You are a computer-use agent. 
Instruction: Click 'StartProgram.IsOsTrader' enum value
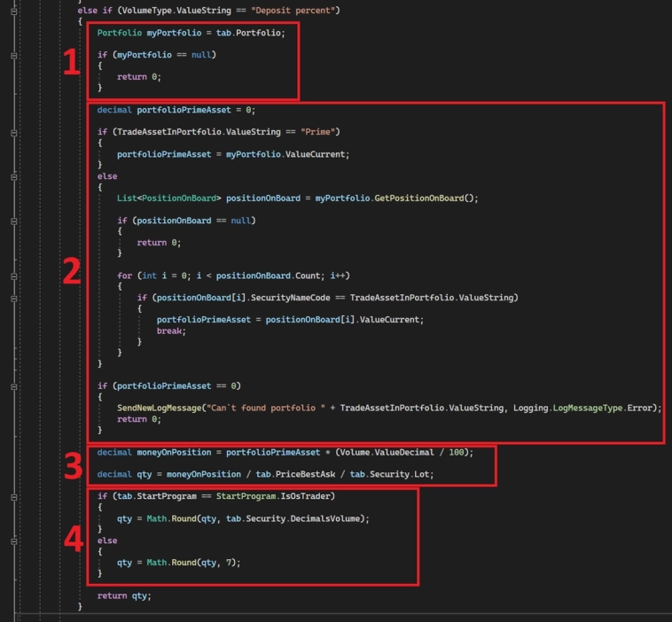point(273,496)
